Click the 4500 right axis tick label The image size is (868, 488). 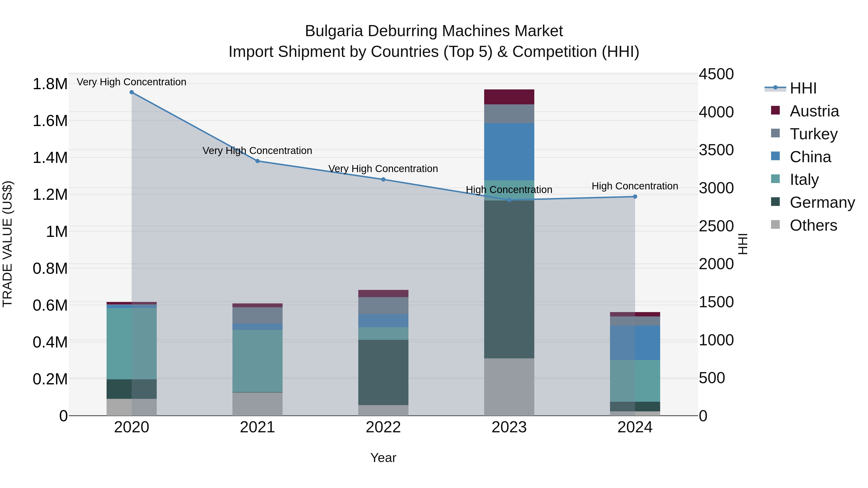(716, 74)
